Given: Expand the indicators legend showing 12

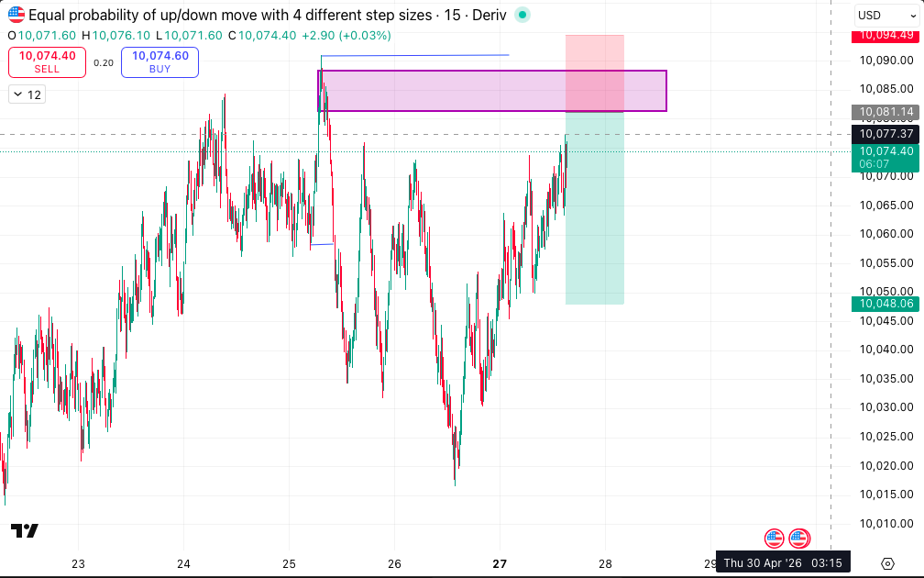Looking at the screenshot, I should pos(27,94).
